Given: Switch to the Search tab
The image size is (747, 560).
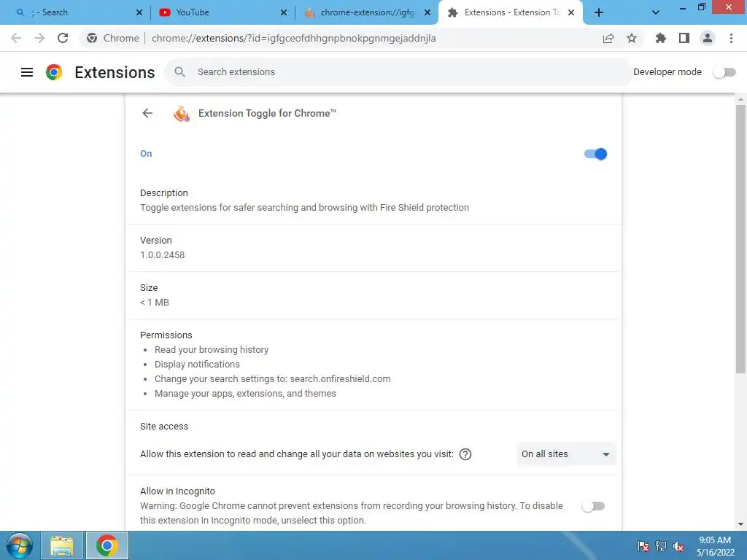Looking at the screenshot, I should coord(76,12).
